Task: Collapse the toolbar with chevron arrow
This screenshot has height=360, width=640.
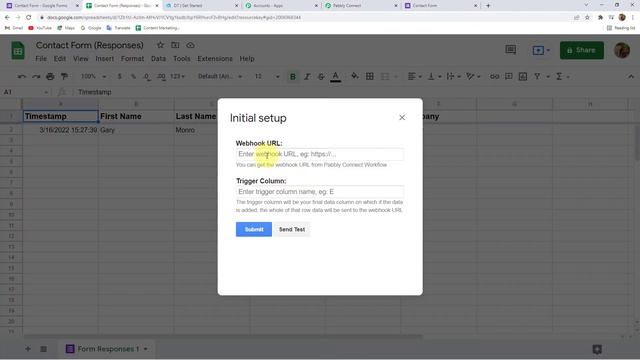Action: coord(631,76)
